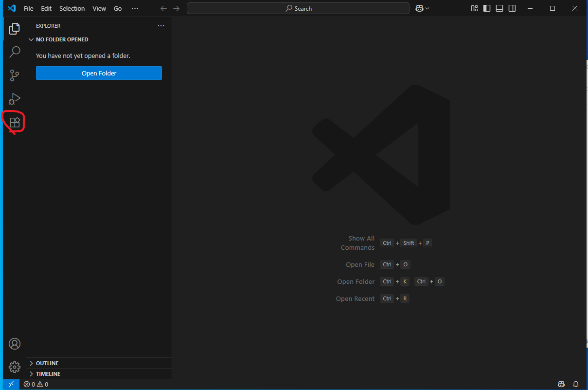Minimize the VS Code window
Screen dimensions: 588x390
(x=530, y=8)
